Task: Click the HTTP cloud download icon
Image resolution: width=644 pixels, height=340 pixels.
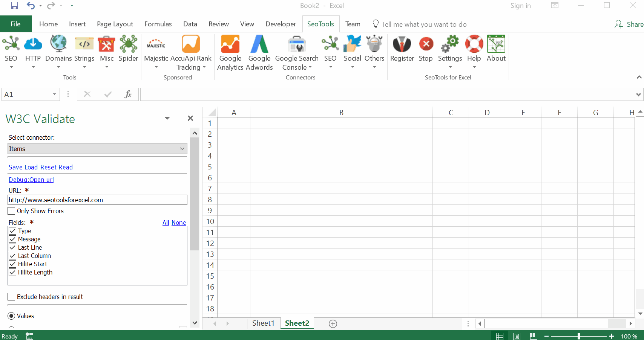Action: pos(33,44)
